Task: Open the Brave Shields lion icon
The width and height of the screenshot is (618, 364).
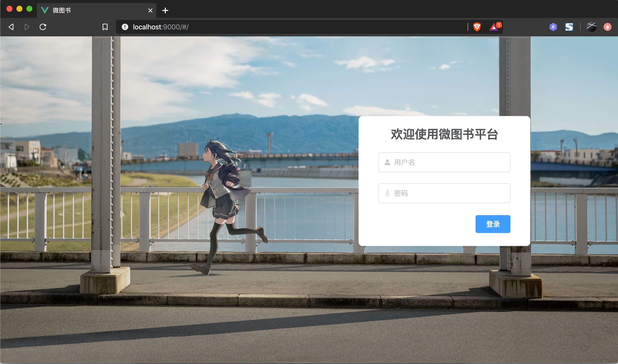Action: point(477,27)
